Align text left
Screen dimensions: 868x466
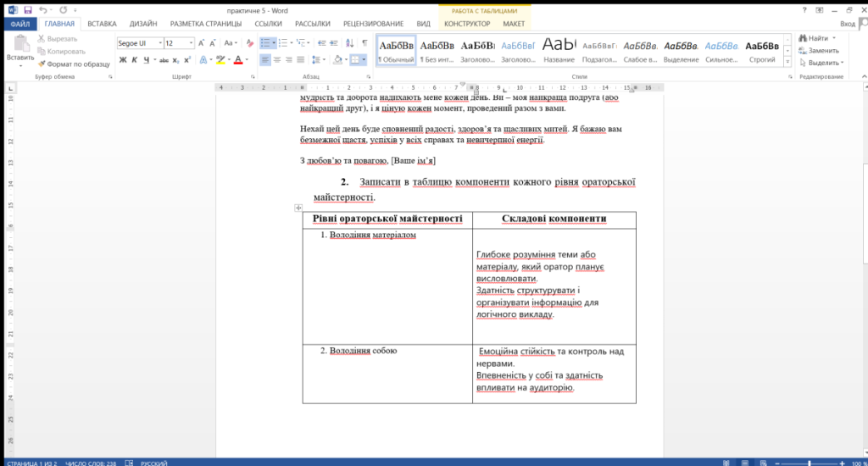tap(265, 60)
